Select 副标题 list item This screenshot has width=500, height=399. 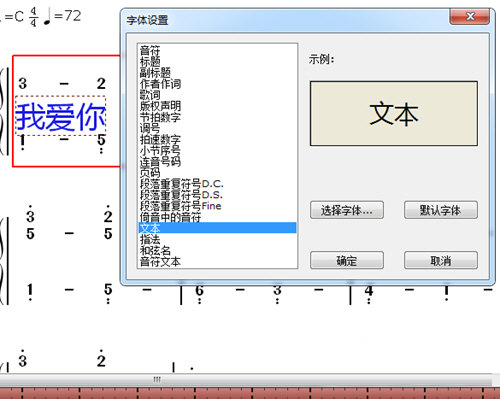217,73
